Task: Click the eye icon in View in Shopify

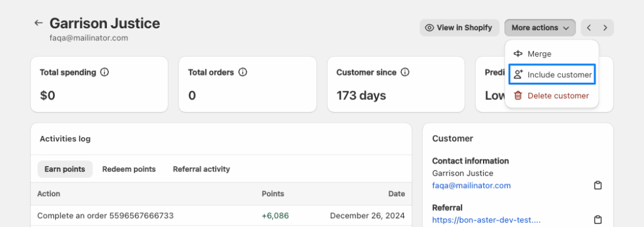Action: [429, 28]
